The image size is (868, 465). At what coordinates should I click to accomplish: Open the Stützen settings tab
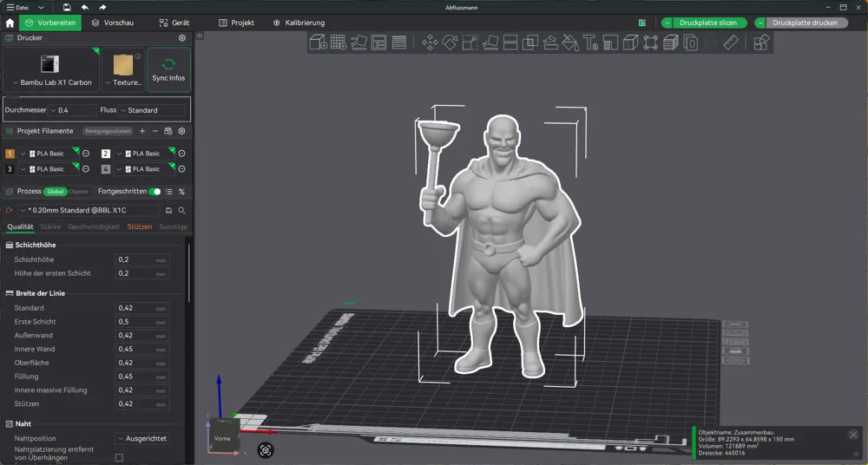point(140,226)
